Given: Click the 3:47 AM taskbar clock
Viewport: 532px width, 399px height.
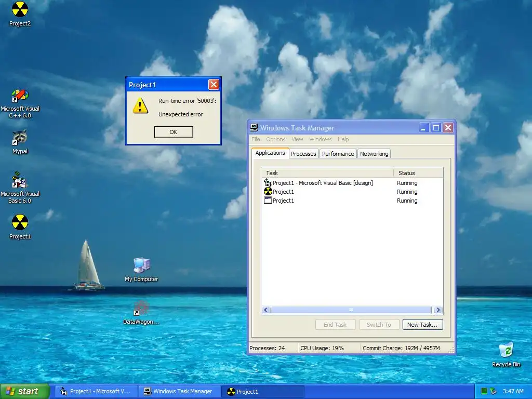Looking at the screenshot, I should 513,391.
